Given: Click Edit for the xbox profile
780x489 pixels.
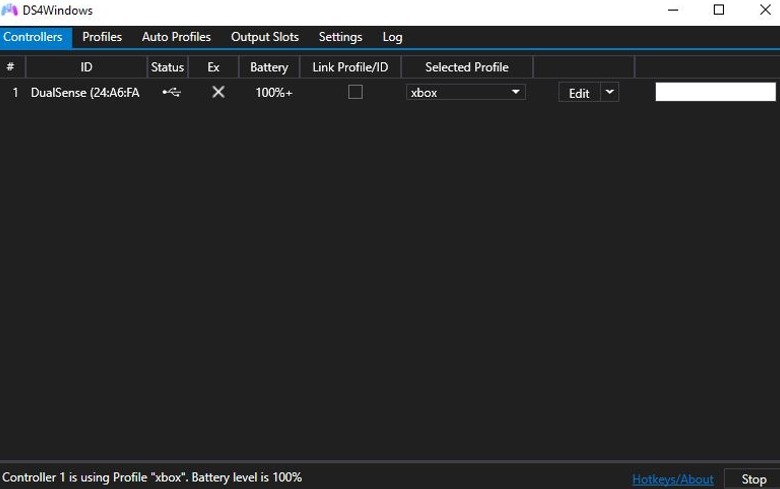Looking at the screenshot, I should 579,93.
